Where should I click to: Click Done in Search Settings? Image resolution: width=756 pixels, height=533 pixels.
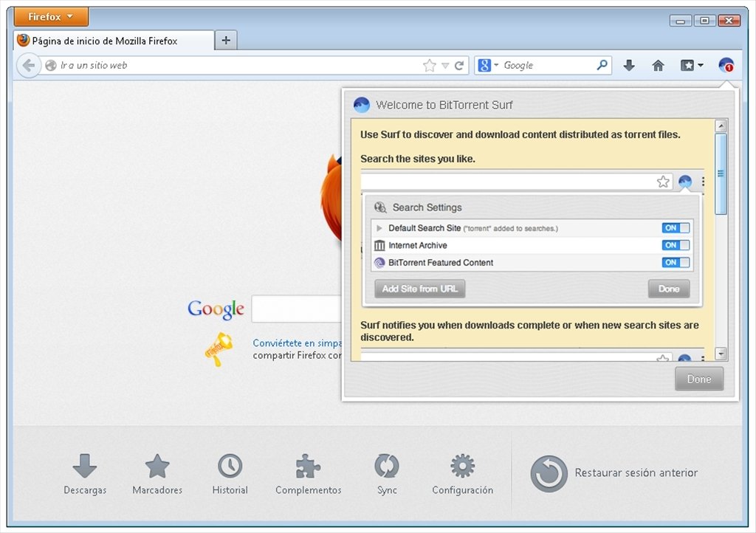click(x=669, y=289)
